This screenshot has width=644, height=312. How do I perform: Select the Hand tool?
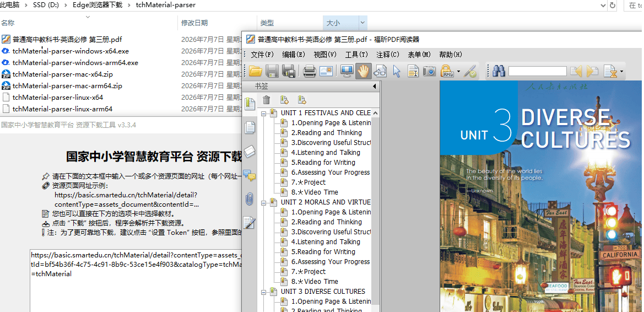[x=364, y=71]
